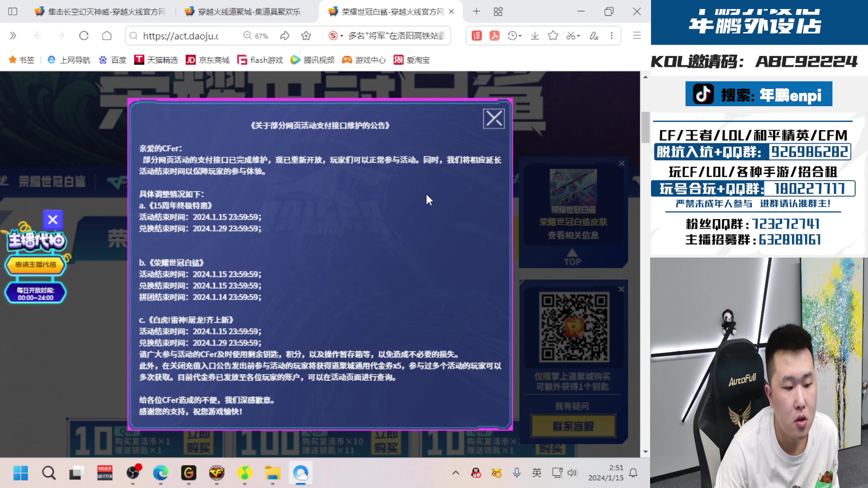Open 天猫精选 bookmark
This screenshot has height=488, width=868.
[x=156, y=60]
